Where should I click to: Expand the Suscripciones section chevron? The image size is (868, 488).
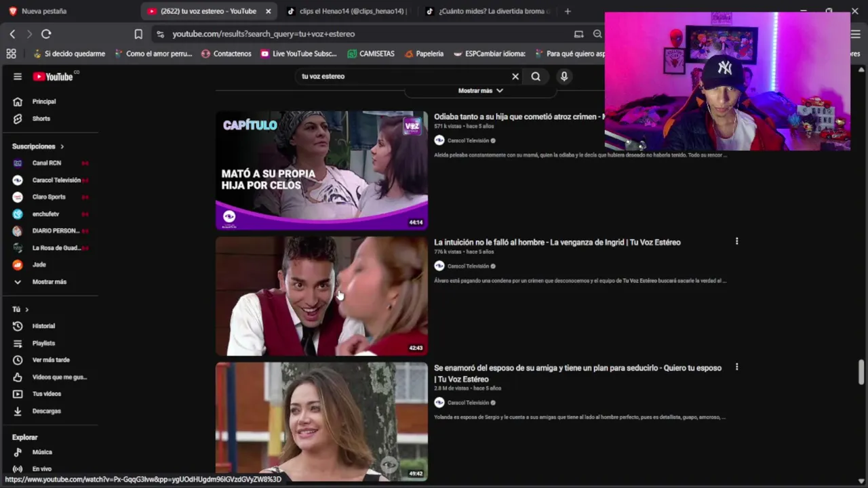[x=62, y=146]
